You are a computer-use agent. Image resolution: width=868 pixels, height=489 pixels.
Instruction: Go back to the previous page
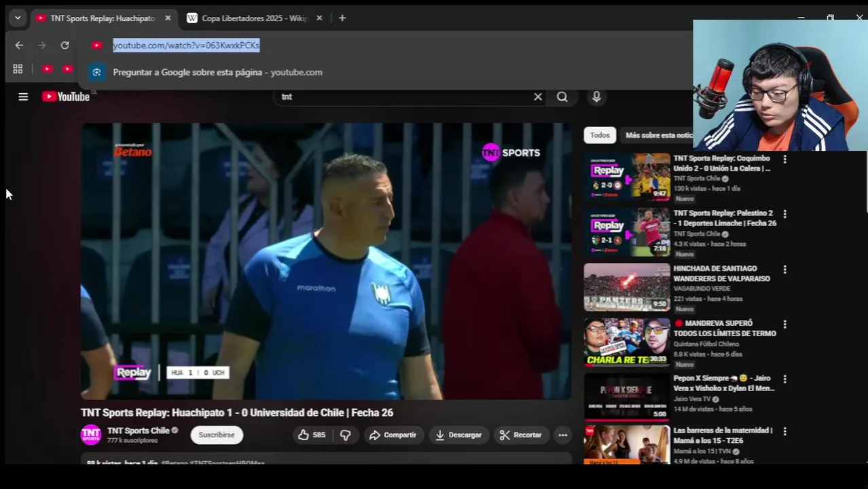pos(19,46)
